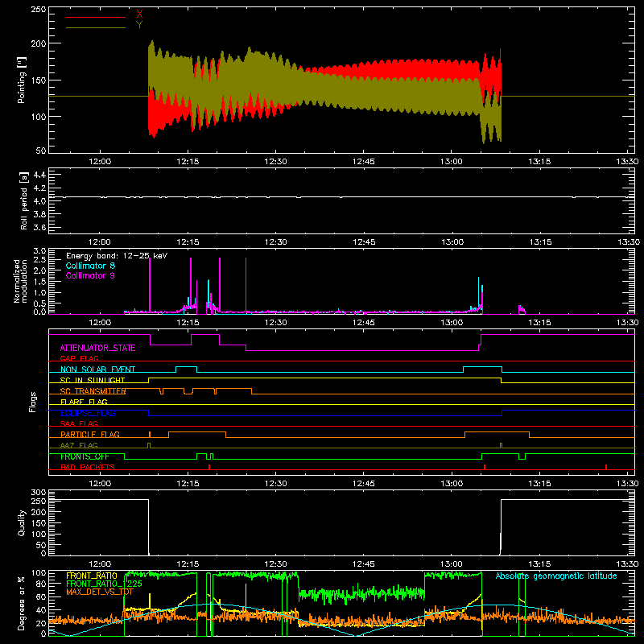Click 'Absolute geomagnetic latitude' legend text

(556, 576)
